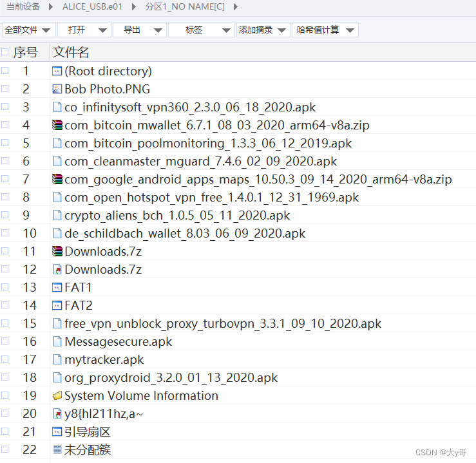Click the Root directory file icon
Image resolution: width=476 pixels, height=463 pixels.
coord(57,71)
